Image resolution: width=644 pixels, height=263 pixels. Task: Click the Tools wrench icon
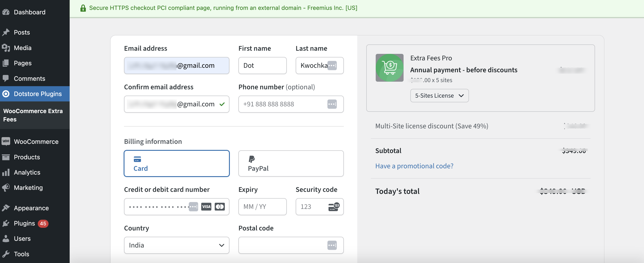[6, 254]
